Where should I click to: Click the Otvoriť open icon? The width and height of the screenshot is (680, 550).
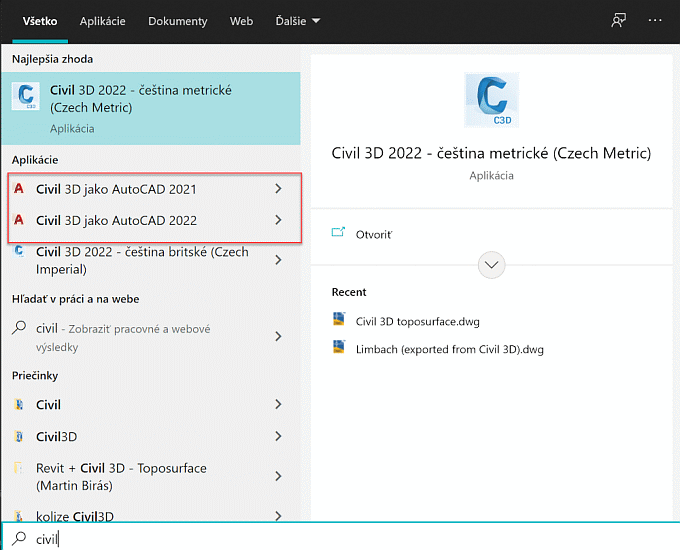(x=338, y=232)
